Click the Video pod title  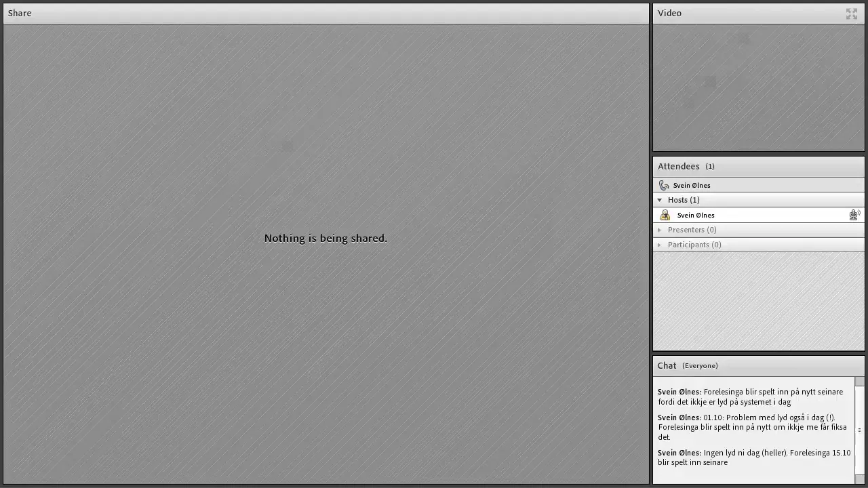669,13
